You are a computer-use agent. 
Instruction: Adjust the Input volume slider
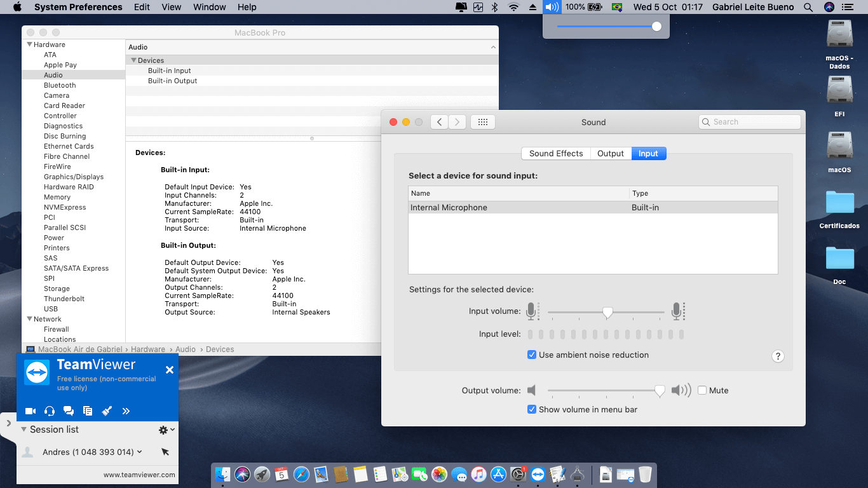pos(607,312)
